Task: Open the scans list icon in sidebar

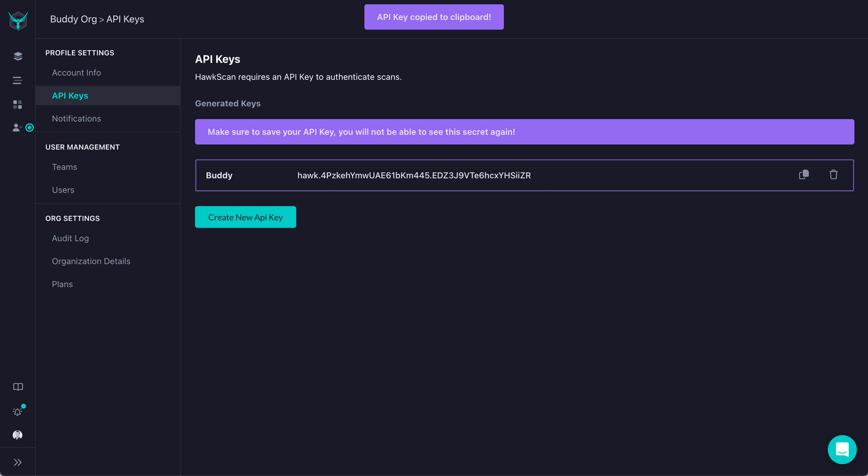Action: [17, 81]
